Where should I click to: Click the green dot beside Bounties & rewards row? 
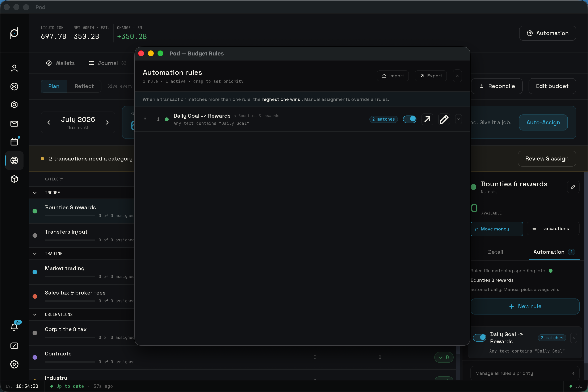pos(35,211)
